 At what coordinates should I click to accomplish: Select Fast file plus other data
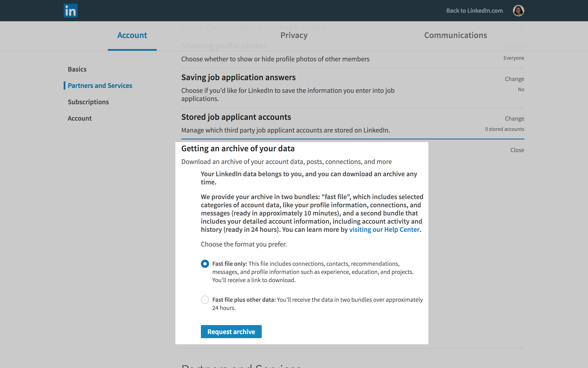[205, 300]
